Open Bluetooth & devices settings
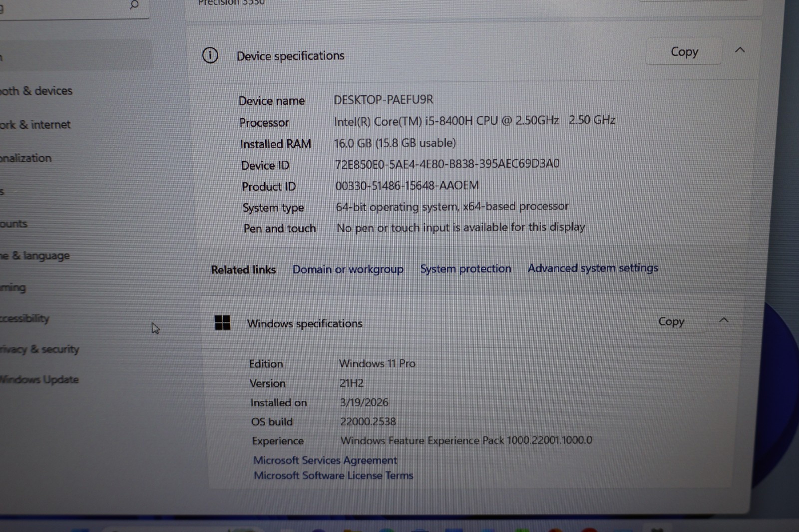The width and height of the screenshot is (799, 532). (36, 91)
